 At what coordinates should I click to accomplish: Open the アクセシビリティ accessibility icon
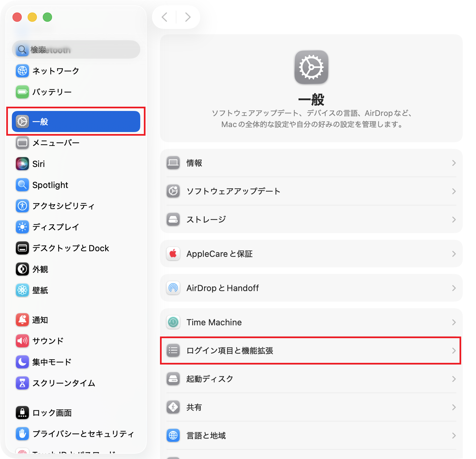[22, 206]
